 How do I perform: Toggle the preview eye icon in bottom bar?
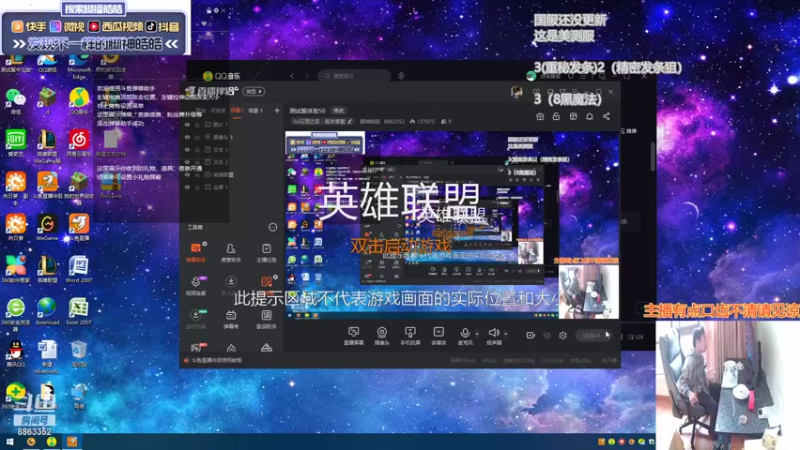547,335
